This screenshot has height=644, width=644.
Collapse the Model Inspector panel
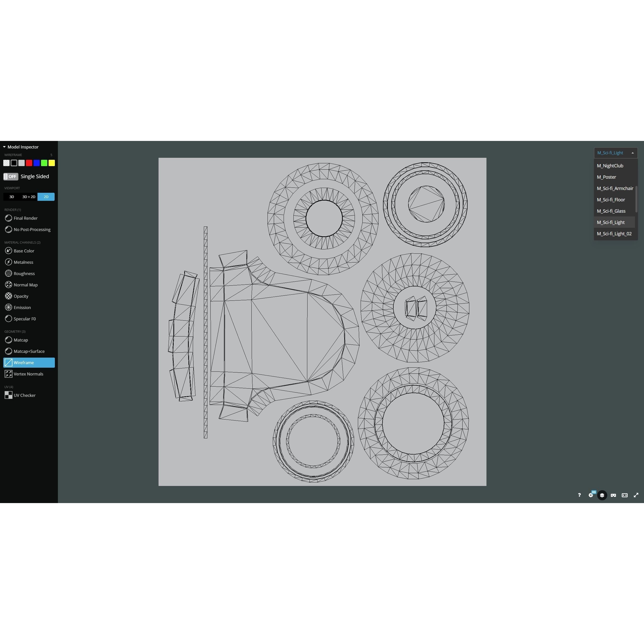pos(4,147)
